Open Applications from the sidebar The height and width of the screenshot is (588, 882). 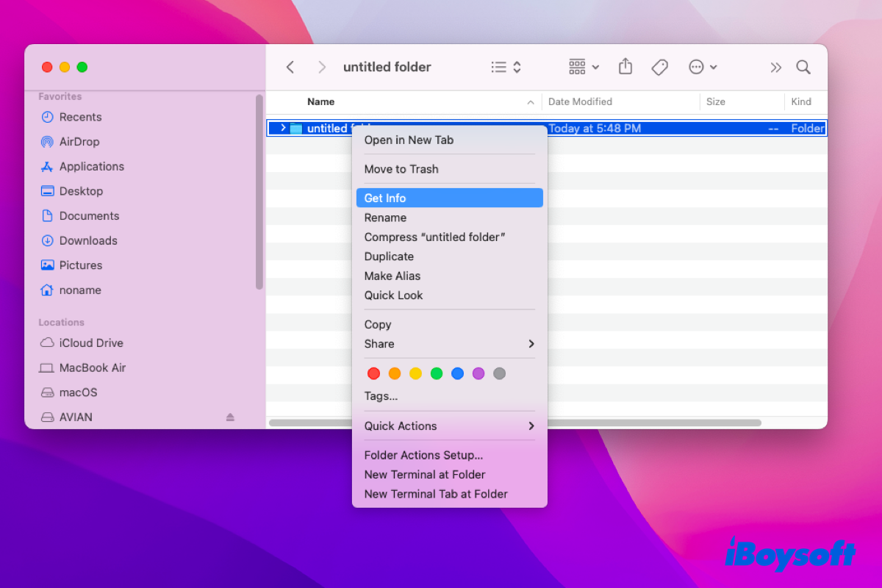[90, 166]
